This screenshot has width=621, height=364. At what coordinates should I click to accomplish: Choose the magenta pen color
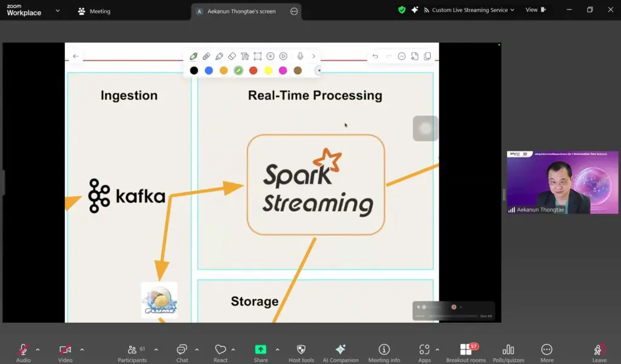click(x=283, y=70)
